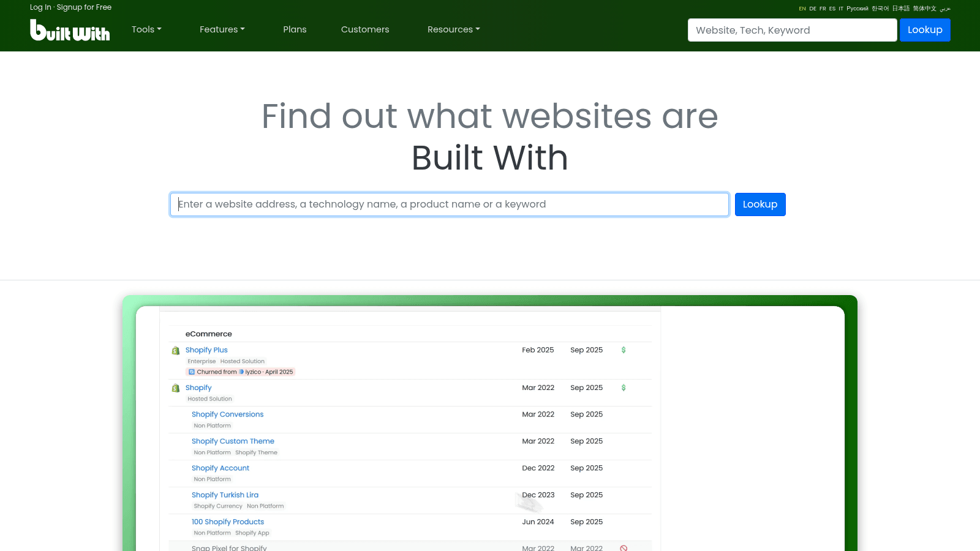This screenshot has height=551, width=980.
Task: Click Signup for Free
Action: [84, 7]
